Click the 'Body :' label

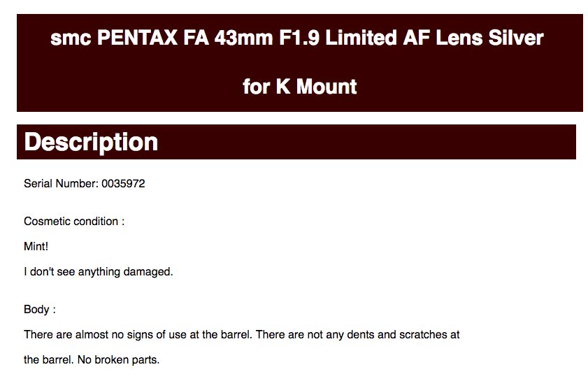40,310
